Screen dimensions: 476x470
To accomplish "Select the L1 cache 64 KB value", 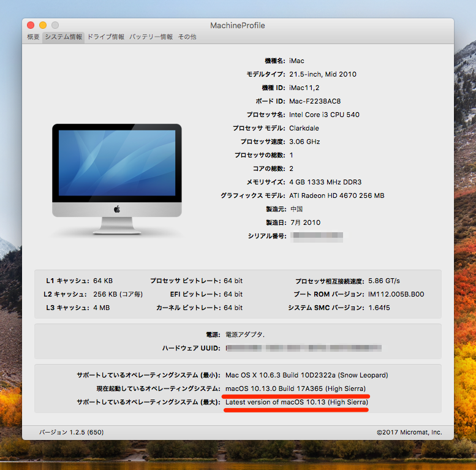I will [x=103, y=281].
